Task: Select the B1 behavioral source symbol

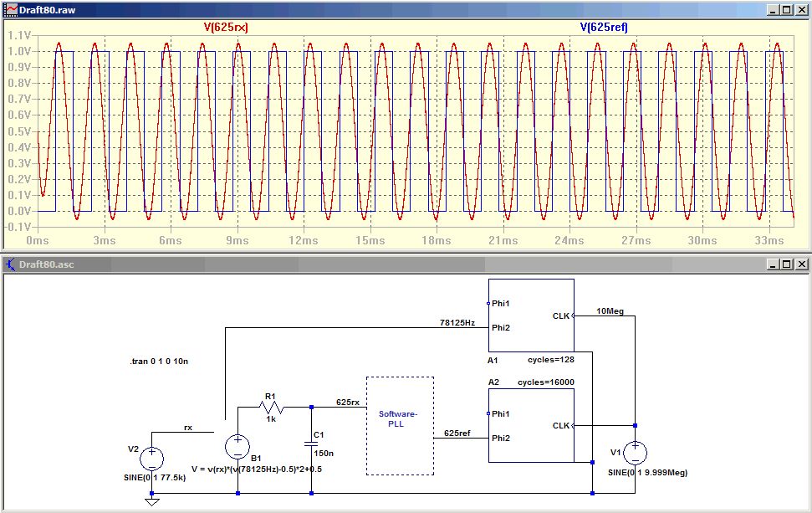Action: pos(237,447)
